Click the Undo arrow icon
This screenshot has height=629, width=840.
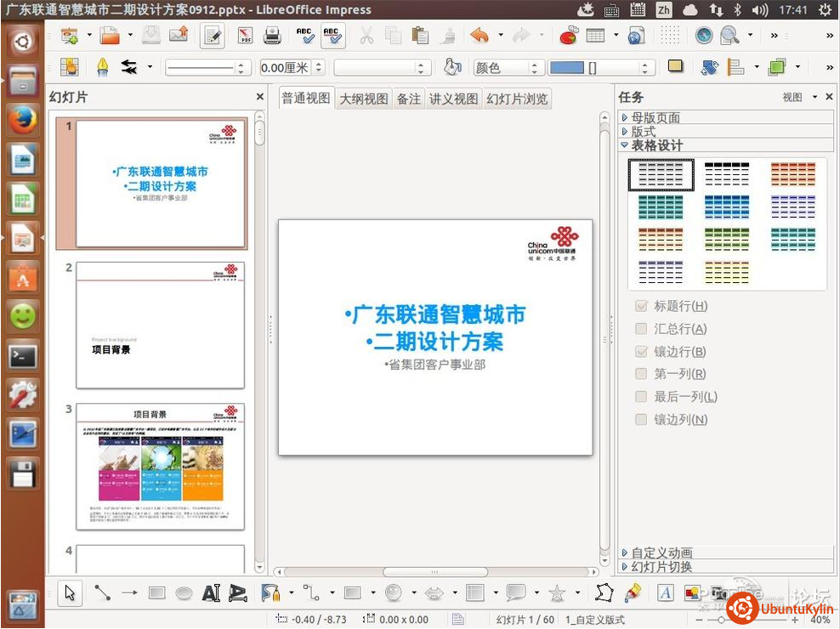480,36
